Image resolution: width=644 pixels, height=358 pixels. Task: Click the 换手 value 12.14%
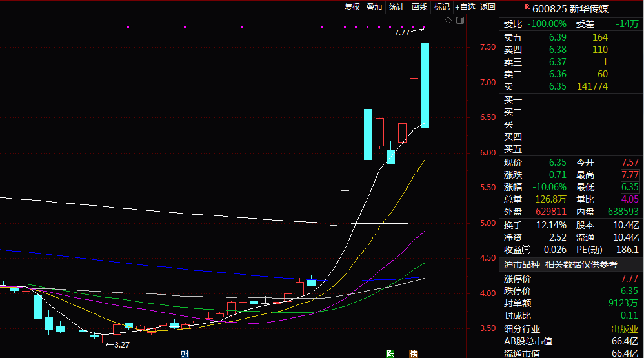552,225
